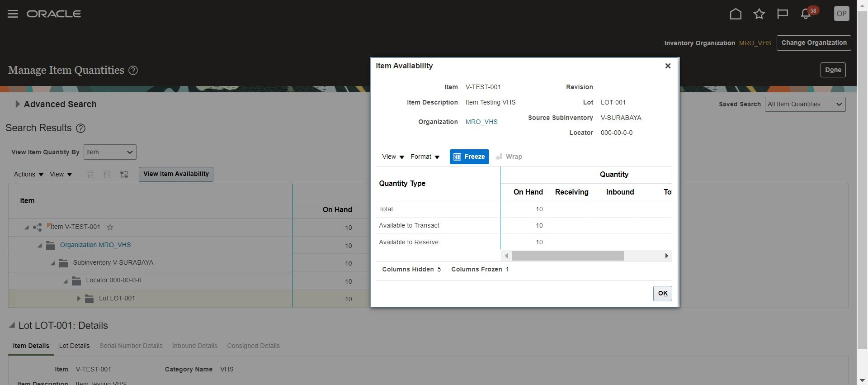The width and height of the screenshot is (868, 385).
Task: Click the Quantity Type column header
Action: [438, 184]
